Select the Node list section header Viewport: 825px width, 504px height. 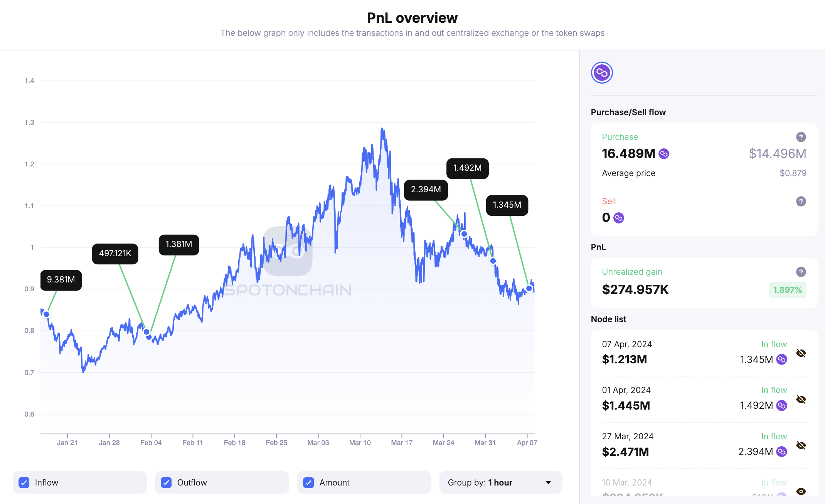[608, 319]
